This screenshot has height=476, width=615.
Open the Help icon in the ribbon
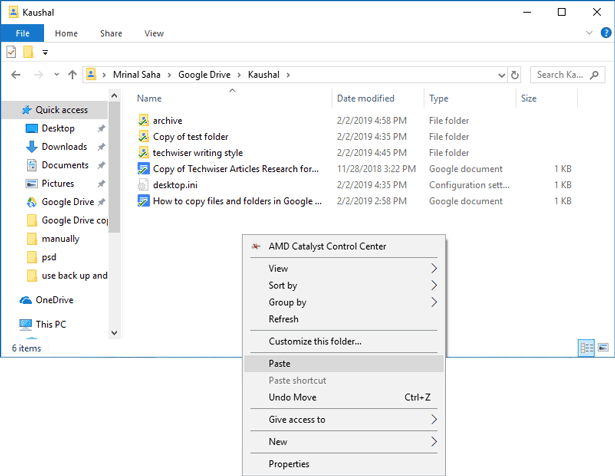click(x=606, y=33)
